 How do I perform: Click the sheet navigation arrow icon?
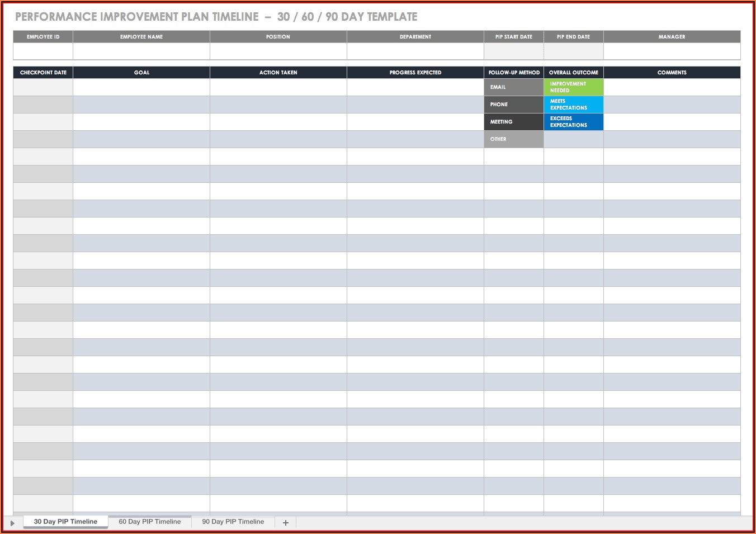pos(12,523)
